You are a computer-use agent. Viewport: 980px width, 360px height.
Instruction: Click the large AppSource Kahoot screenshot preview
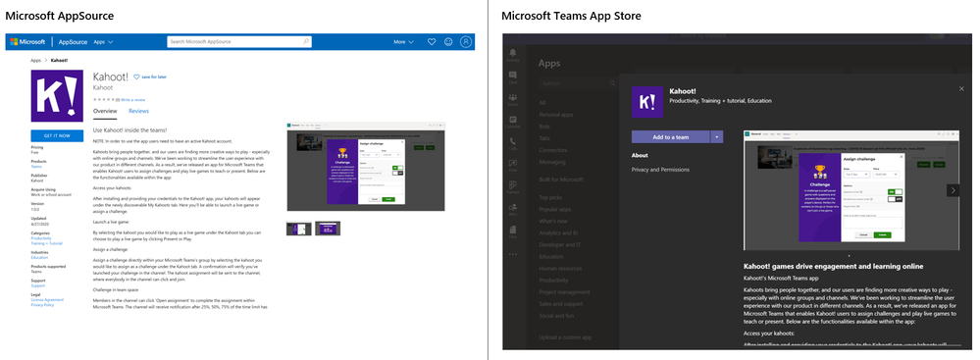click(366, 166)
